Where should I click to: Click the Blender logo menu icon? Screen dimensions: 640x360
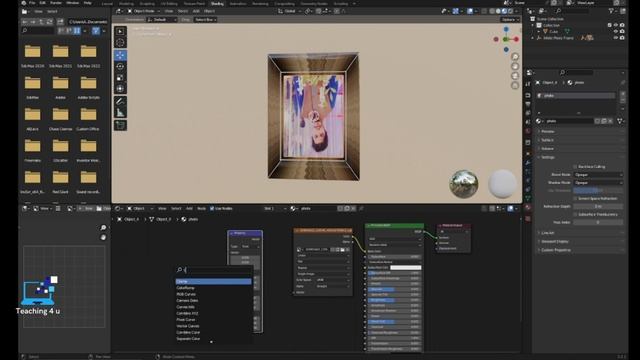(23, 3)
